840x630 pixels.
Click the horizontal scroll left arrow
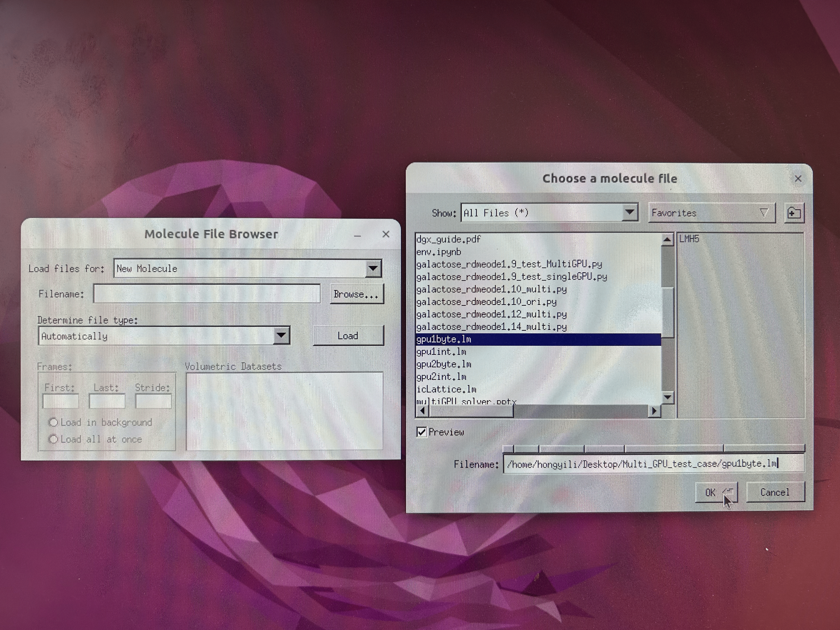coord(422,411)
